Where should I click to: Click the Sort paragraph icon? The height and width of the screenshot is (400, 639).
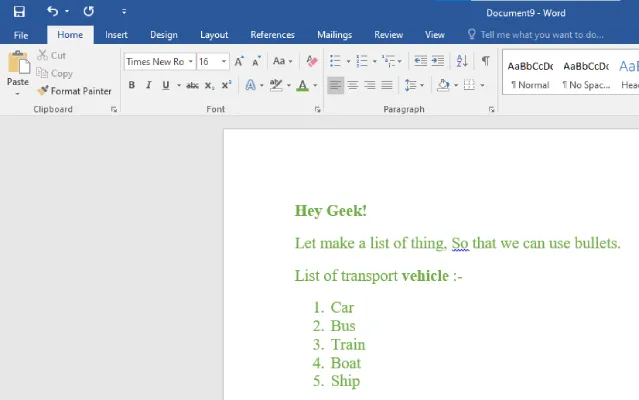(461, 61)
